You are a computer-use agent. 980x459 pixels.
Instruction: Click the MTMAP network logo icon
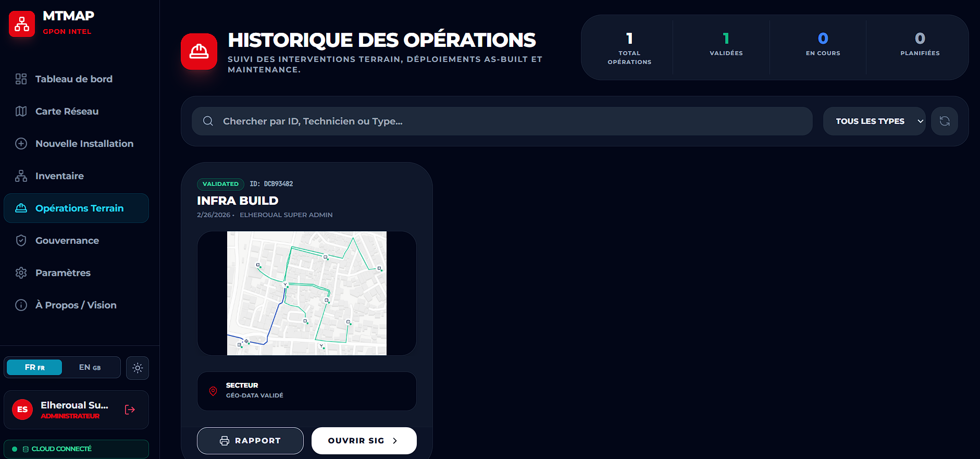pos(22,24)
